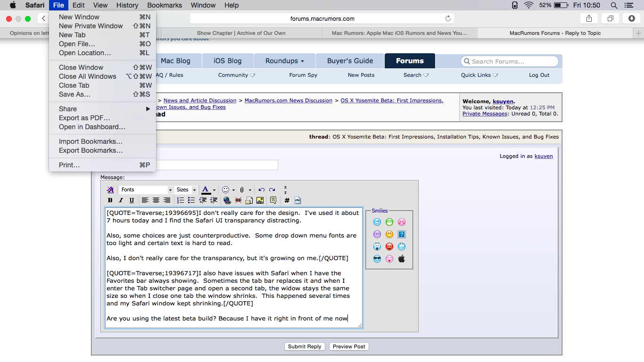Wrap selection in Quote tags icon
Screen dimensions: 644x362
(273, 200)
